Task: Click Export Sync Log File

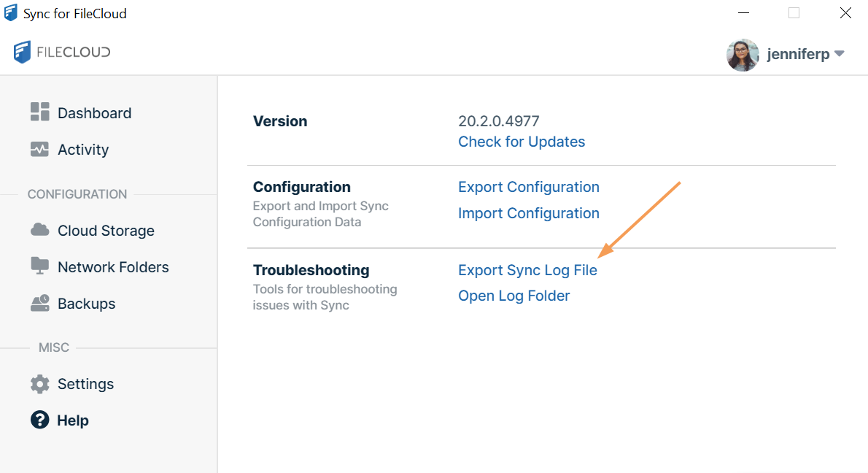Action: click(x=527, y=269)
